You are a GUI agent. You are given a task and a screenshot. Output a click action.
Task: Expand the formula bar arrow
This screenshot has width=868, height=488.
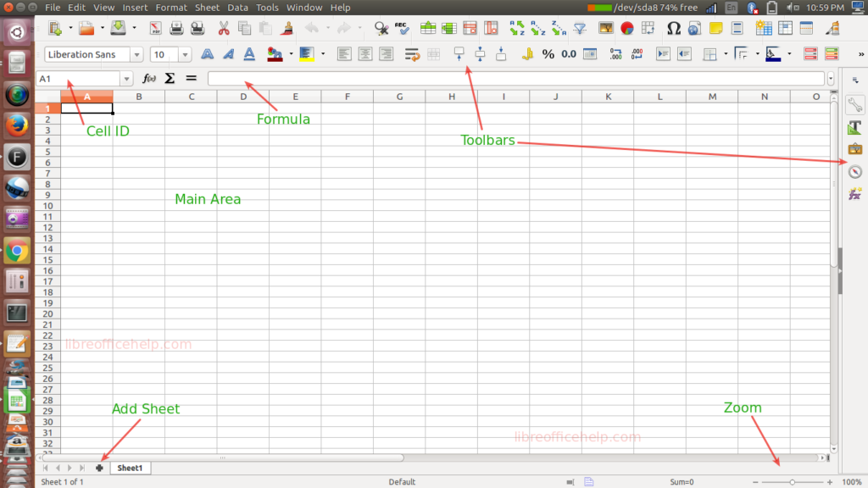(x=831, y=79)
